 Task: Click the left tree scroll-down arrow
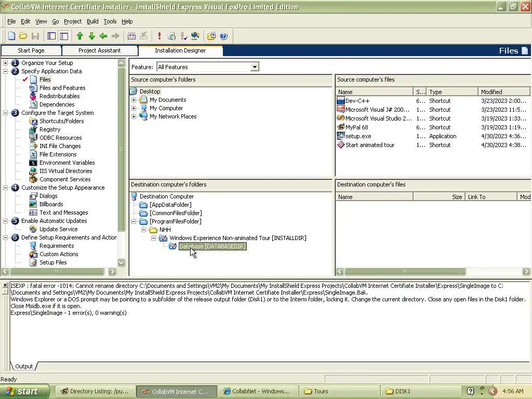121,262
